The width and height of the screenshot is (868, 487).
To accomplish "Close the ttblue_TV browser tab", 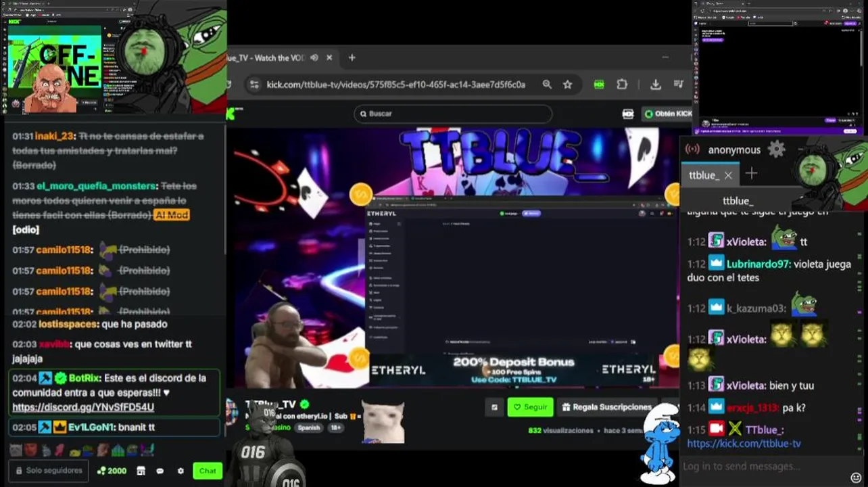I will [x=329, y=58].
